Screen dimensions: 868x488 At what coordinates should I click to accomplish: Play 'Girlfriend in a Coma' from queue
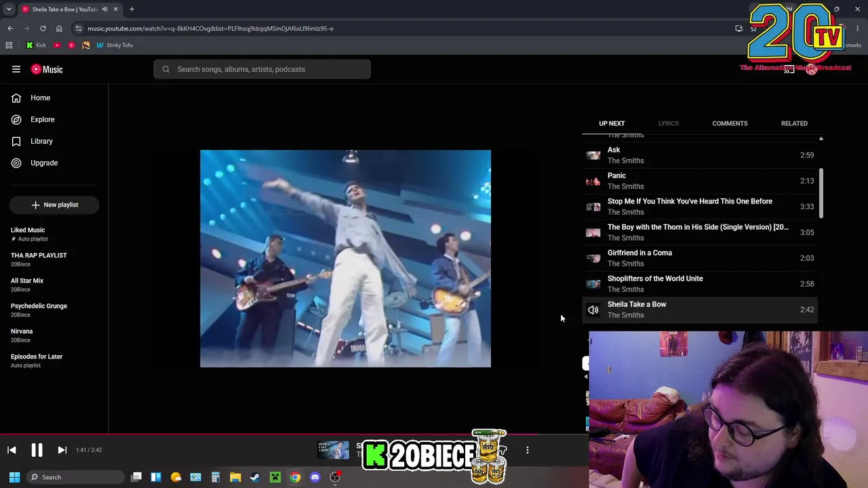click(700, 258)
